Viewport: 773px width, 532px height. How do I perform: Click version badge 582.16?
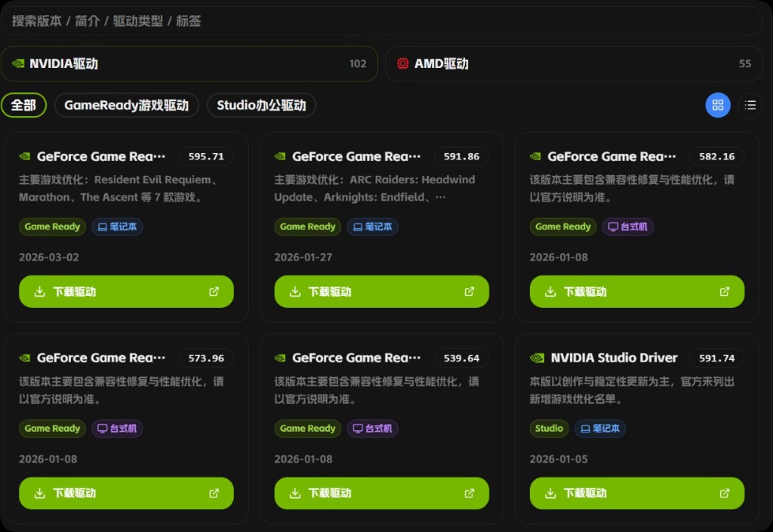[x=717, y=157]
